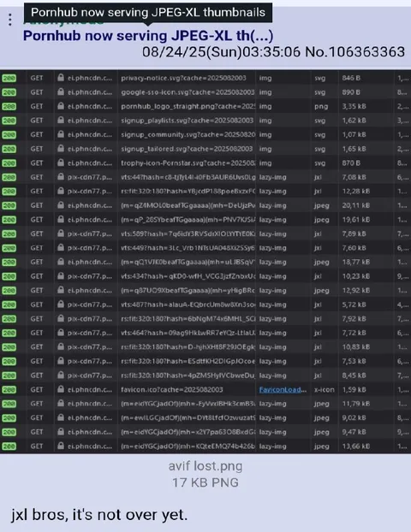Screen dimensions: 411x532
Task: Click 200 status badge in the 5,72 kB row
Action: [9, 304]
